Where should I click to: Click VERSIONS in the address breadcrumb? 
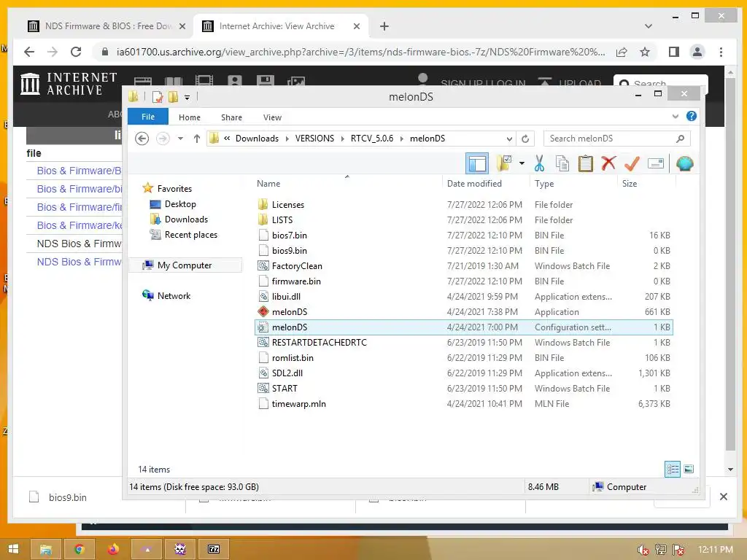coord(314,139)
